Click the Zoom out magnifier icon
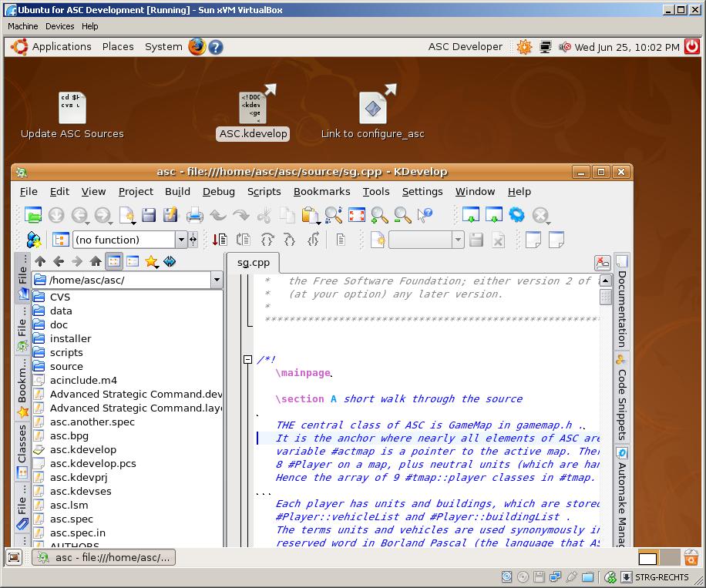This screenshot has width=706, height=588. 402,215
